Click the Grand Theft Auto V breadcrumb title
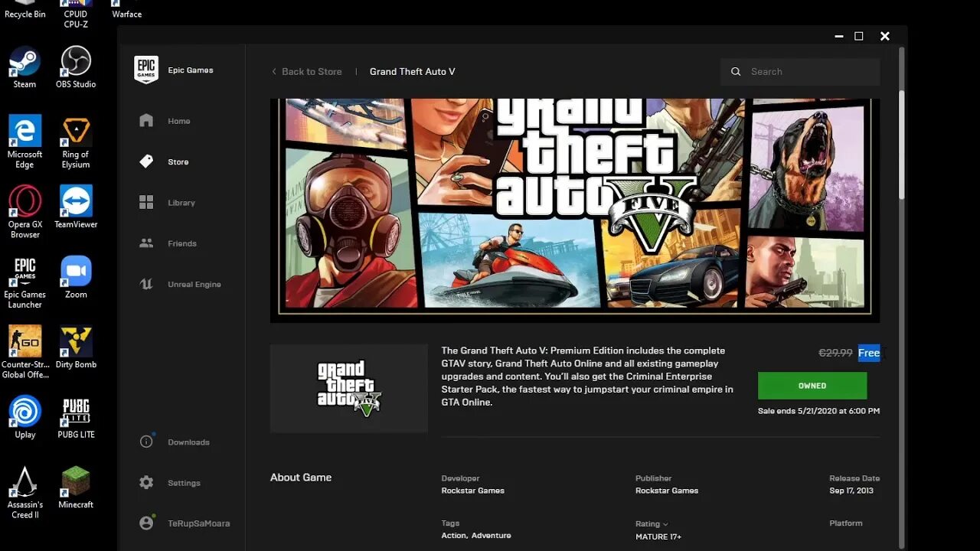 (413, 71)
